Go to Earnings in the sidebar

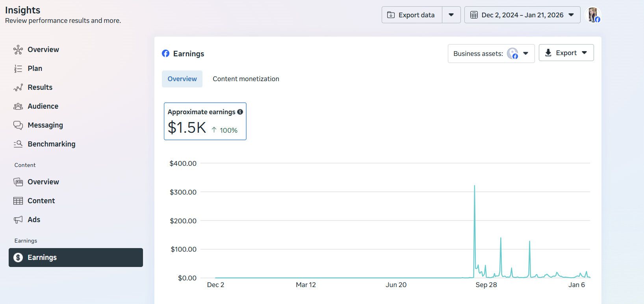pos(76,258)
